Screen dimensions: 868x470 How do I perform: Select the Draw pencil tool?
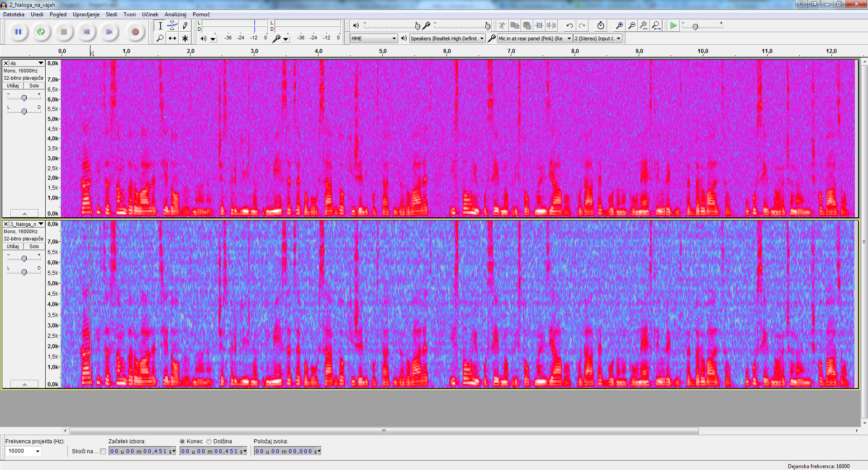(185, 26)
